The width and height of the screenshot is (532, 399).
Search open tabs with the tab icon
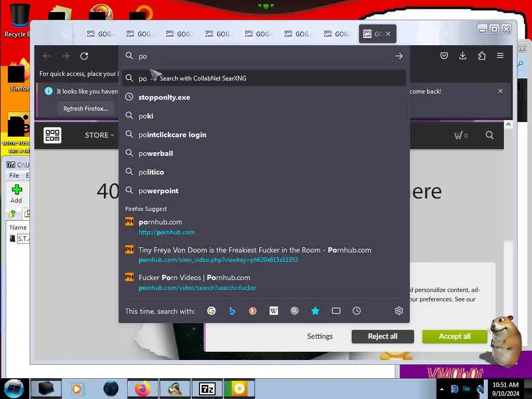pyautogui.click(x=336, y=311)
